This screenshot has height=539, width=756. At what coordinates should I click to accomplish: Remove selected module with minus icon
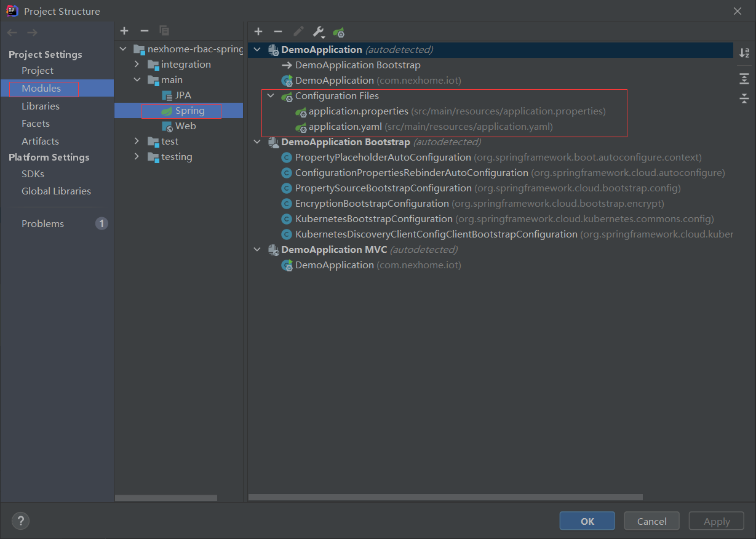tap(145, 31)
